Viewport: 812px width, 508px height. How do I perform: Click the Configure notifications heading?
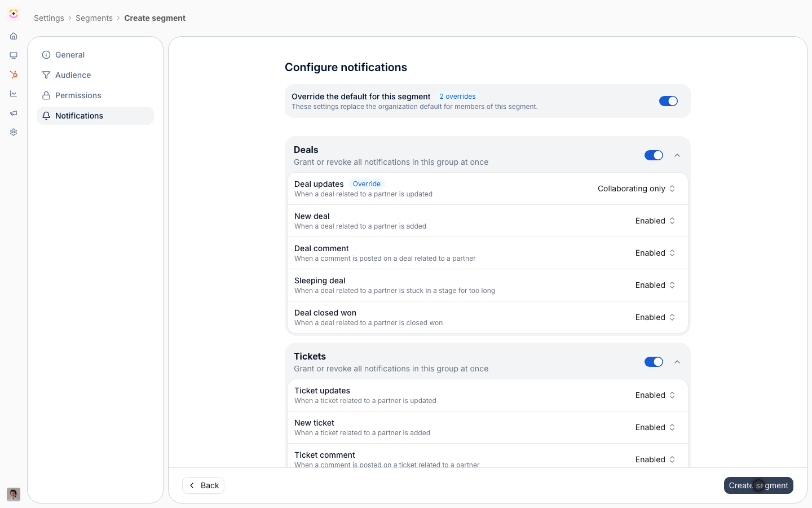(346, 67)
